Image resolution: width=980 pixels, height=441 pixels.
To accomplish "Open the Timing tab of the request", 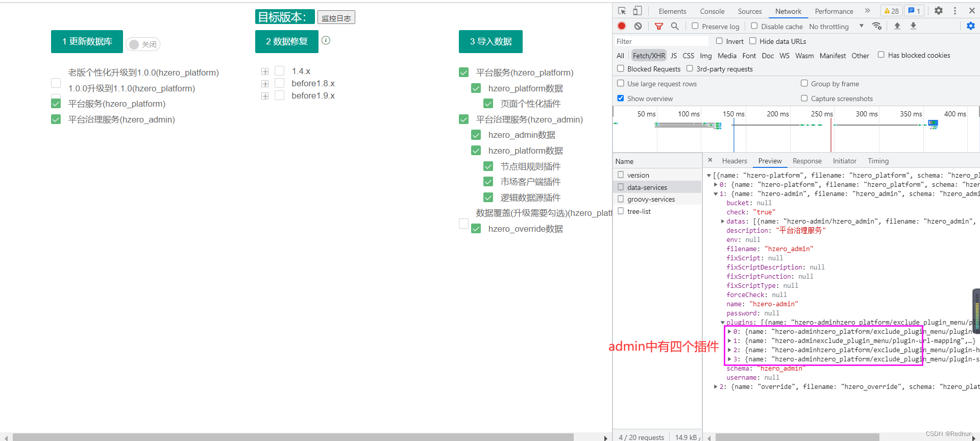I will pyautogui.click(x=878, y=161).
